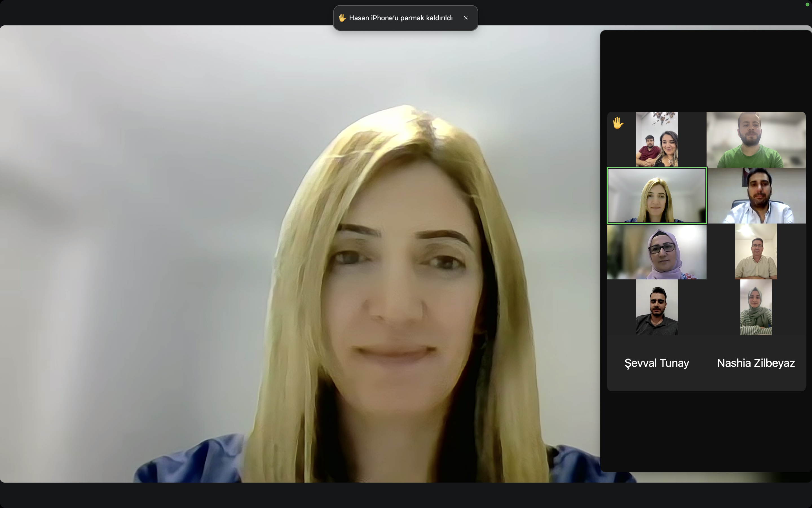Click the Nashia Zilbeyaz participant tile
Screen dimensions: 812x508
[756, 363]
